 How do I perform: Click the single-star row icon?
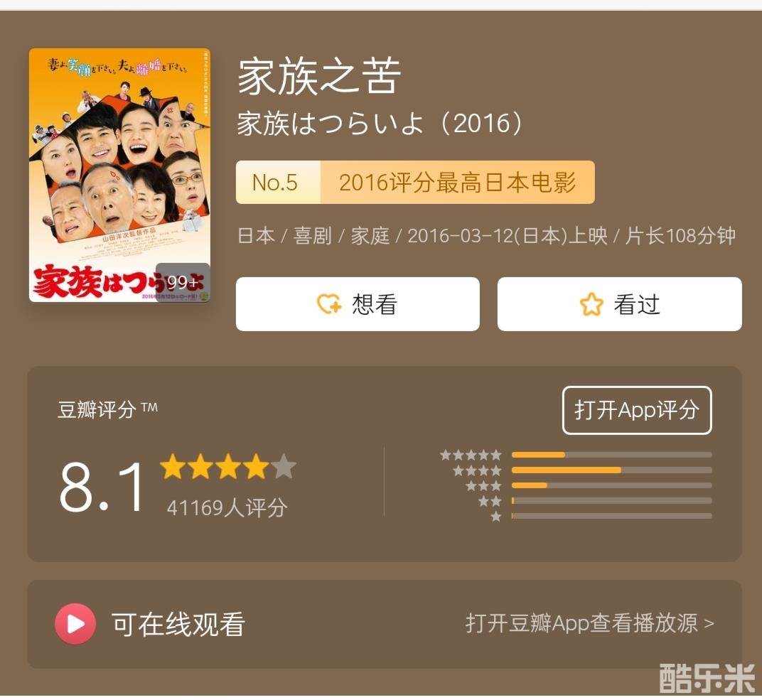495,517
